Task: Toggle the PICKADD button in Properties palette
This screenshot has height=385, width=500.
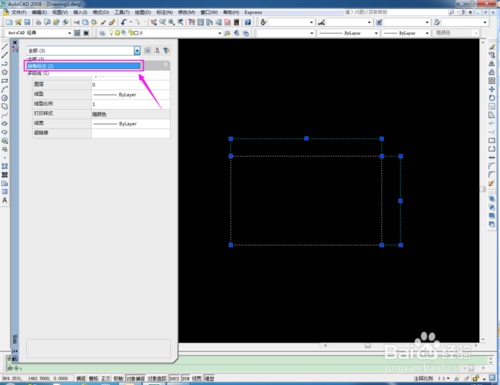Action: pos(147,50)
